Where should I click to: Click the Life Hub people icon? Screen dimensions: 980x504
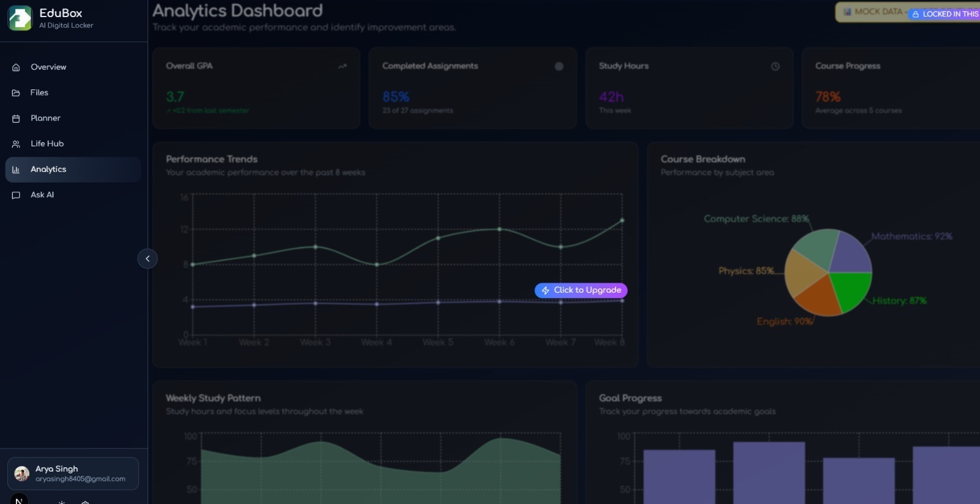pos(16,144)
